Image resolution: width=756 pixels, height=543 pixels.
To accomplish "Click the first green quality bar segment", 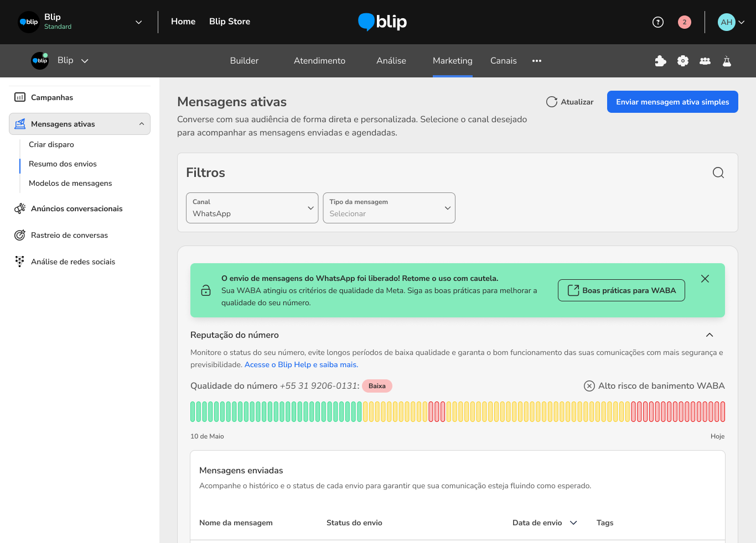I will pos(193,412).
